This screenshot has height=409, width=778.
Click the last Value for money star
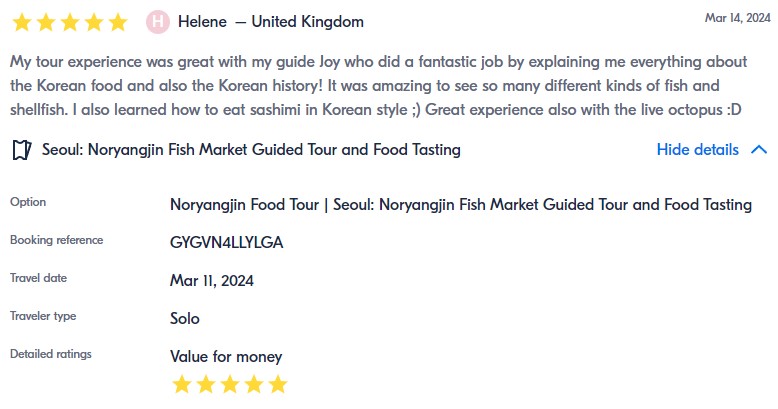[278, 384]
